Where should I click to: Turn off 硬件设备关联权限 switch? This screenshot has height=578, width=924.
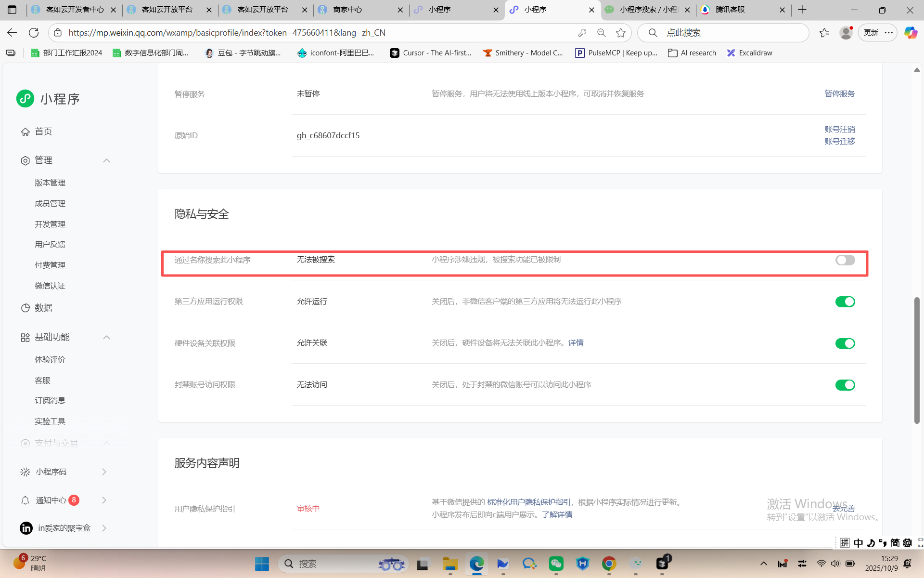[845, 343]
